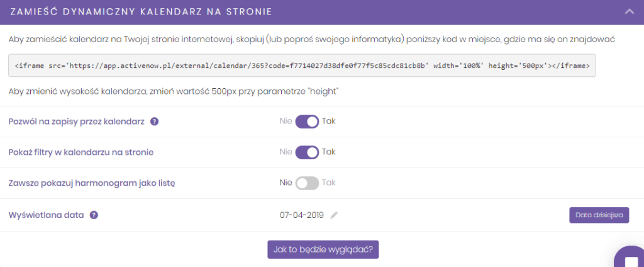Click "Nie" label of the calendar signups switch
The image size is (644, 267).
click(x=286, y=122)
